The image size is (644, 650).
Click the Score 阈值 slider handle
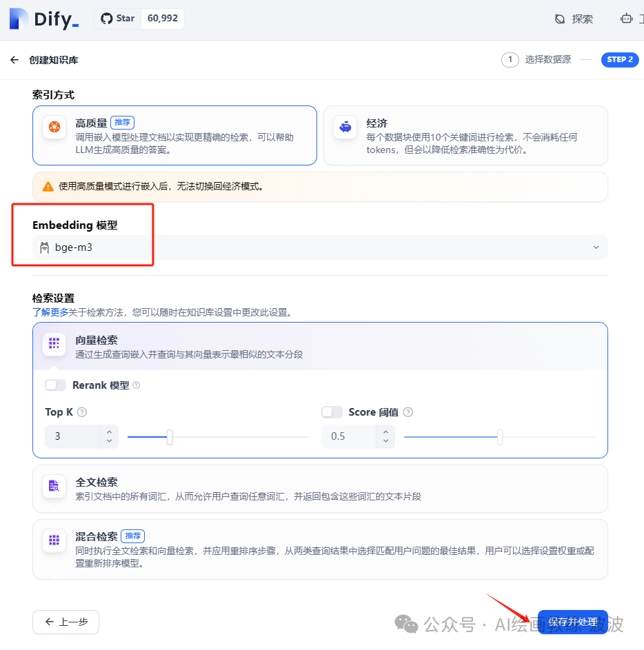500,437
